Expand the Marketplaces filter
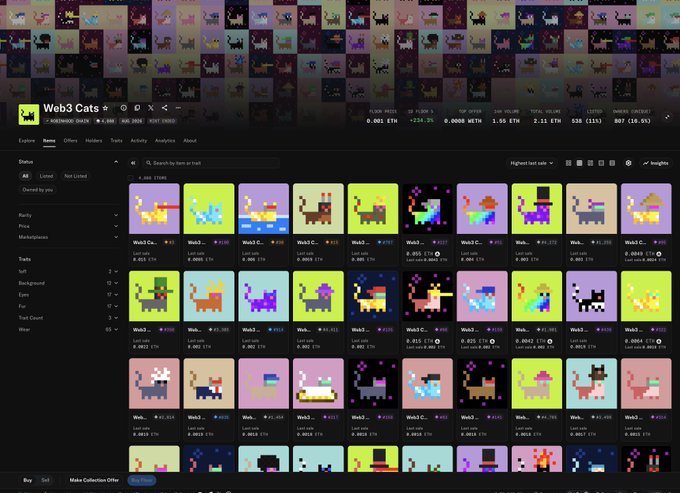 68,237
